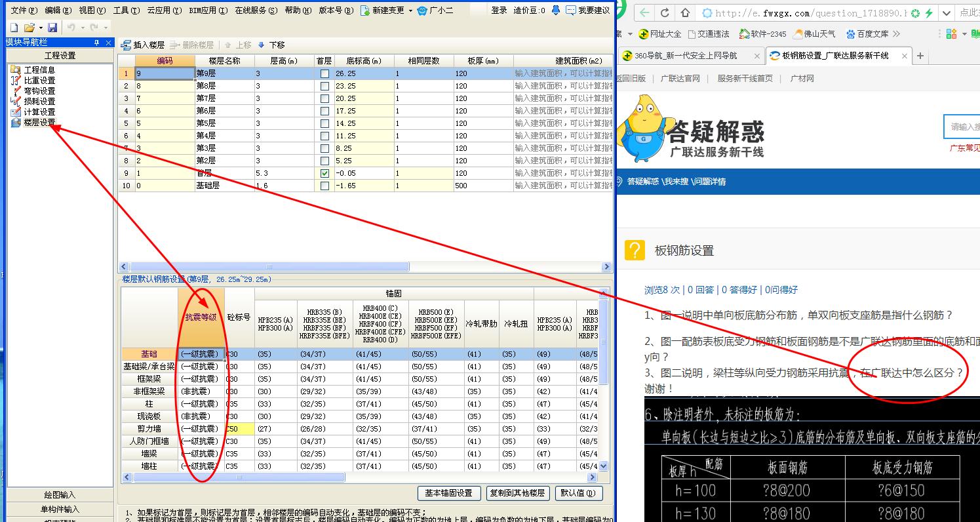Click 复制到其他楼层 button

[517, 493]
